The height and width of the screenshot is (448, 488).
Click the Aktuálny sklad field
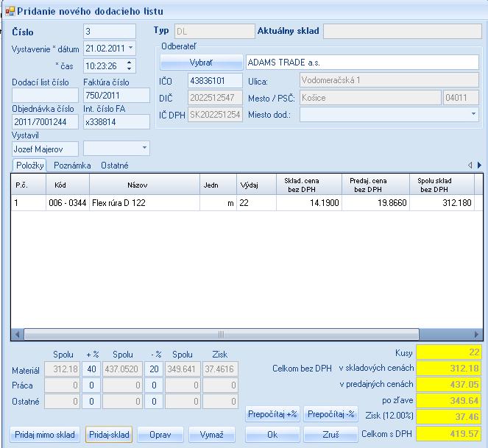point(403,31)
